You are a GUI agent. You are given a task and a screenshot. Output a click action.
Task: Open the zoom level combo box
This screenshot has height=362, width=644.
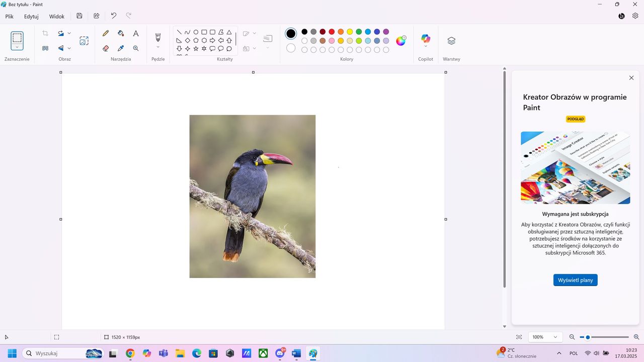coord(544,337)
